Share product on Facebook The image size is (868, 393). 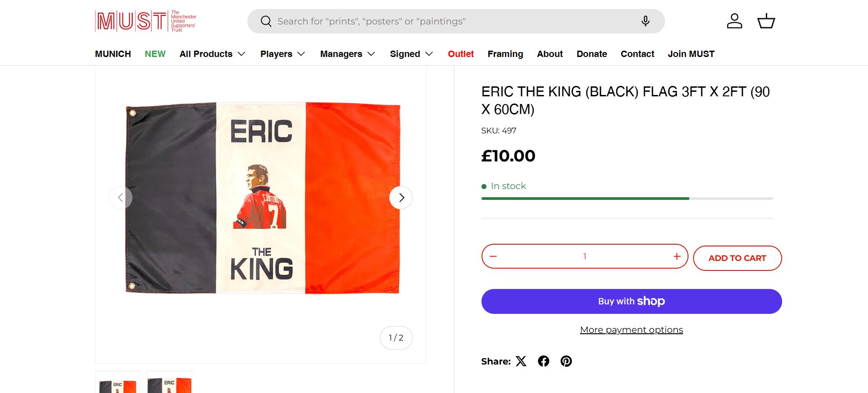(543, 361)
